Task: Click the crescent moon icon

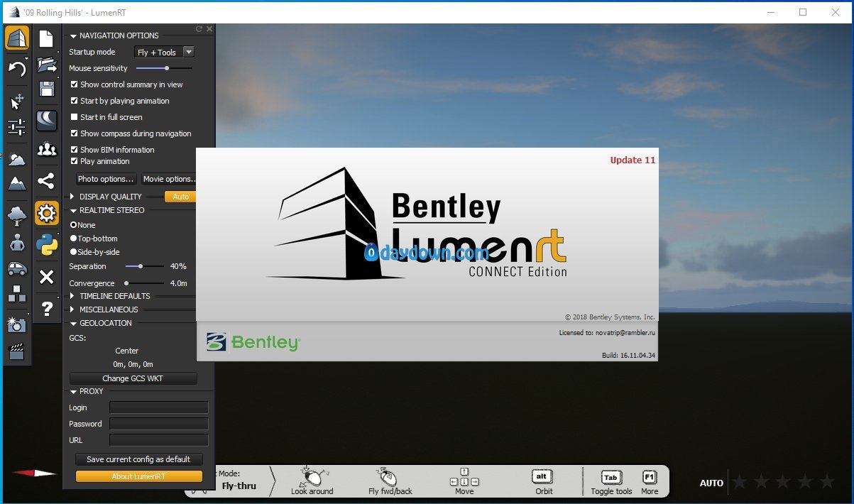Action: coord(47,121)
